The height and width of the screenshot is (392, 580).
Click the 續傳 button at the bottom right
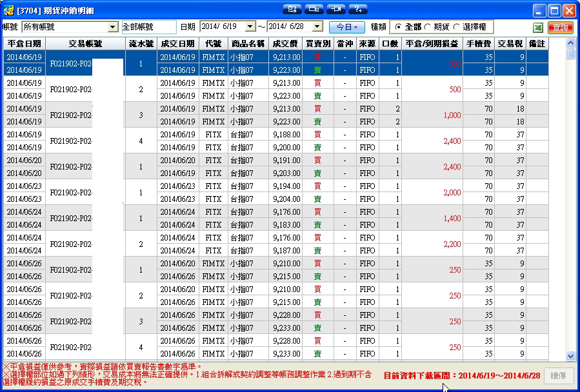pos(558,376)
